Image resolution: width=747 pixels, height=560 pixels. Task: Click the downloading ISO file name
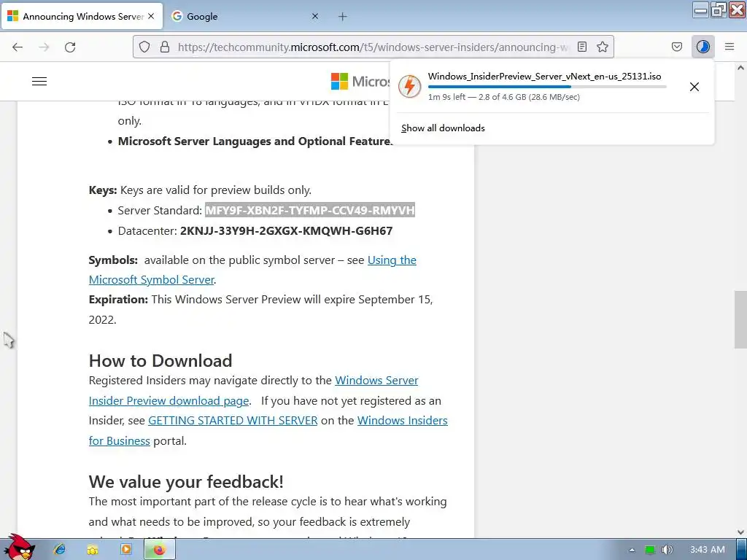544,76
